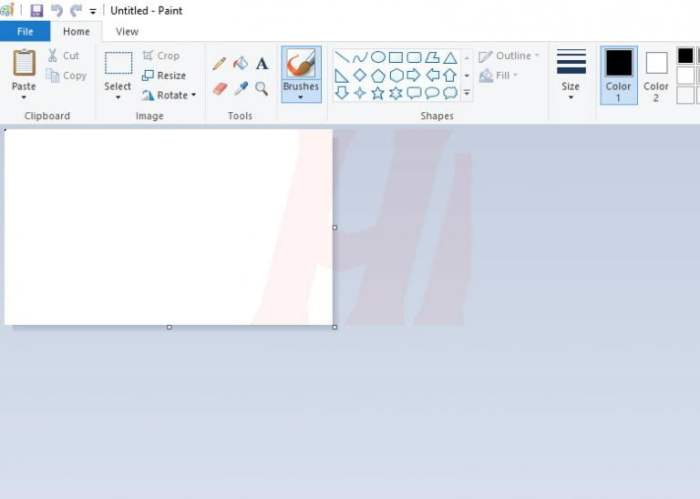Choose the Right triangle shape

click(x=342, y=75)
